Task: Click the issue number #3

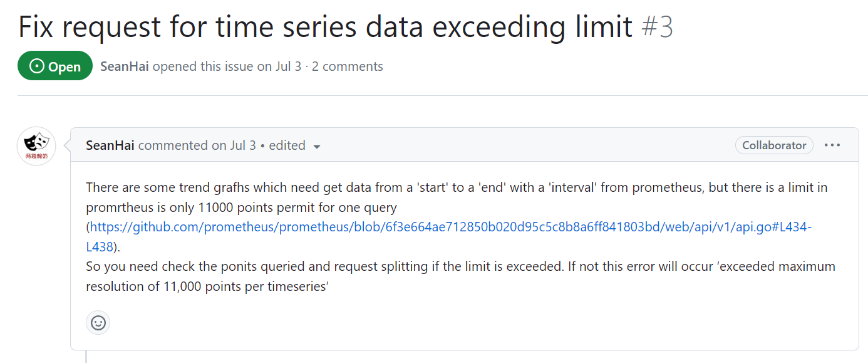Action: click(658, 26)
